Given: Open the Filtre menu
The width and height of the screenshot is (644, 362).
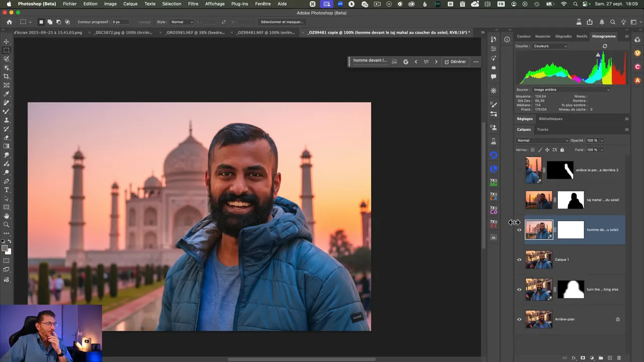Looking at the screenshot, I should point(193,4).
